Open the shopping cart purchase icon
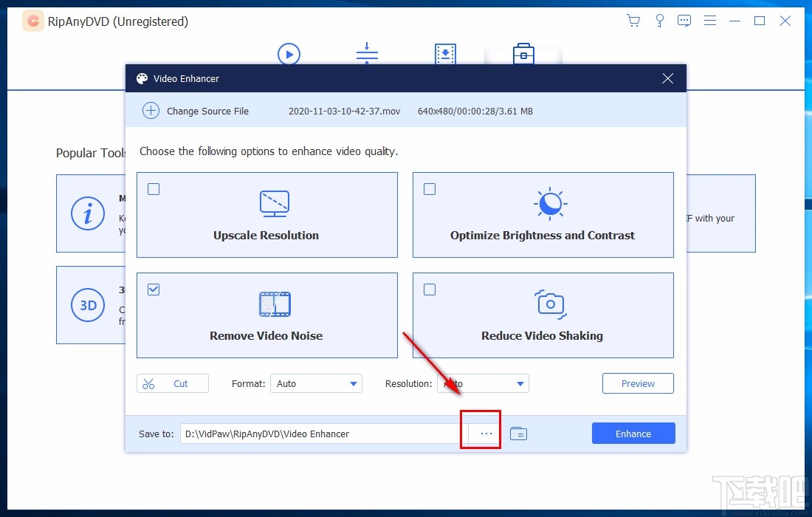 point(633,21)
